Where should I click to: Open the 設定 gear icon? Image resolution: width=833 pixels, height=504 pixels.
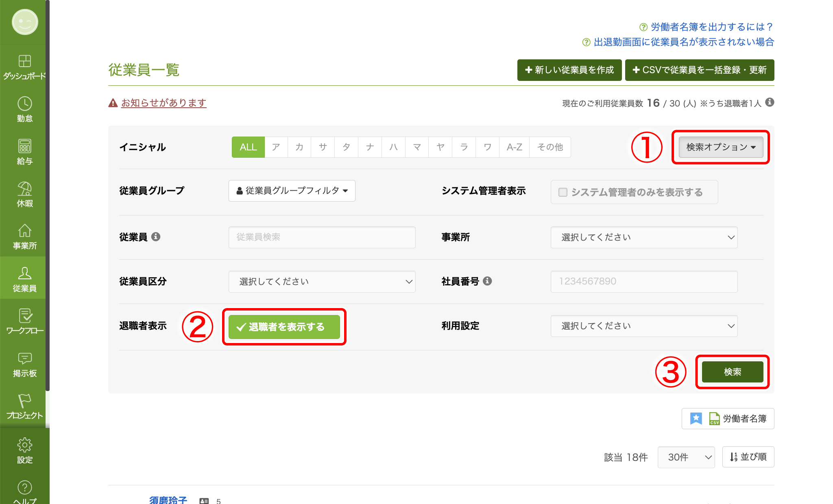25,445
